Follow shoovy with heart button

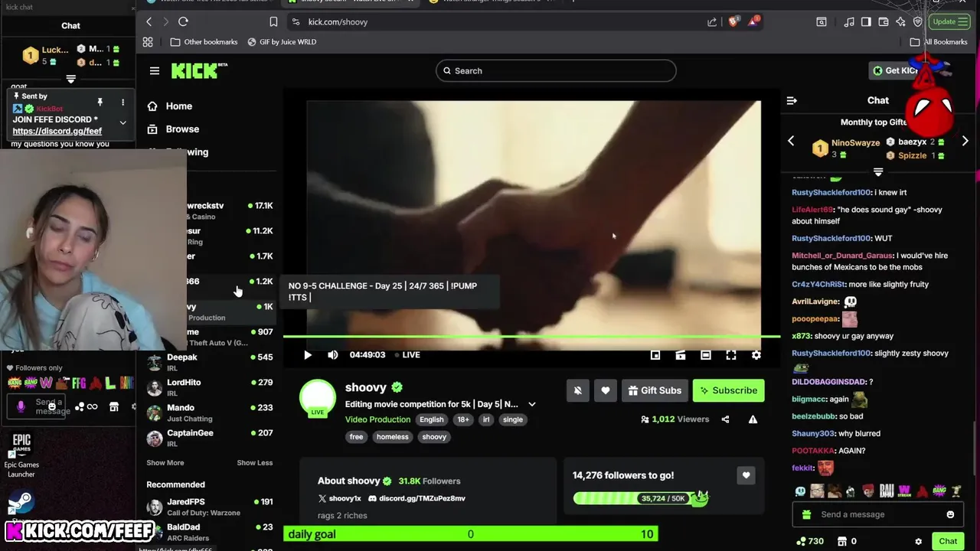(x=606, y=390)
